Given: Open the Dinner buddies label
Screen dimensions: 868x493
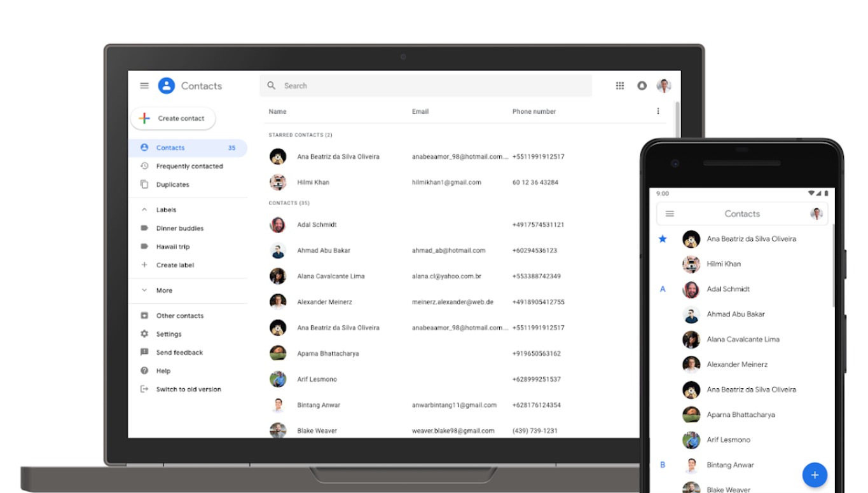Looking at the screenshot, I should point(180,228).
